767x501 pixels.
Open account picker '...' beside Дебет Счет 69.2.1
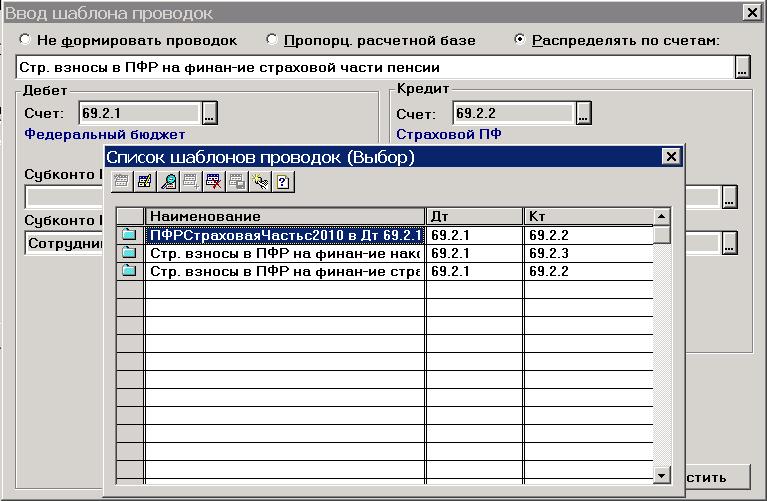pos(209,113)
